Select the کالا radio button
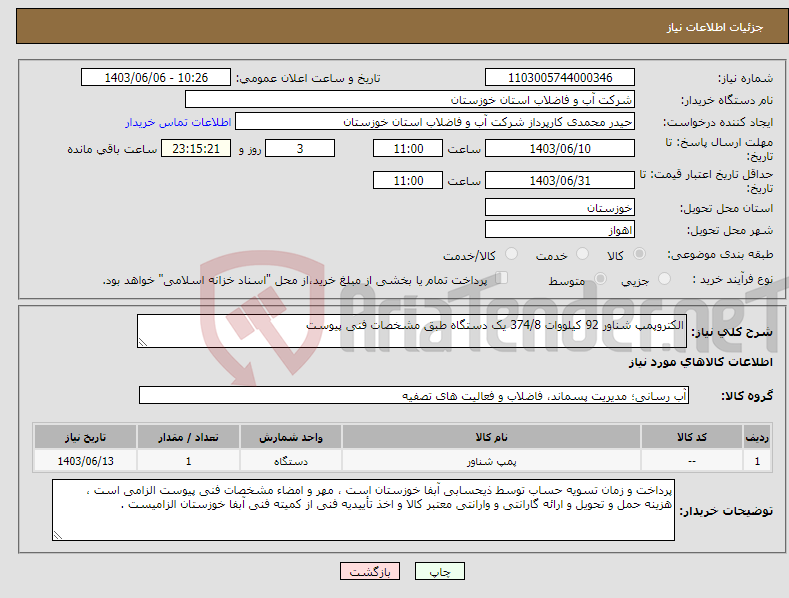The image size is (789, 598). click(639, 254)
